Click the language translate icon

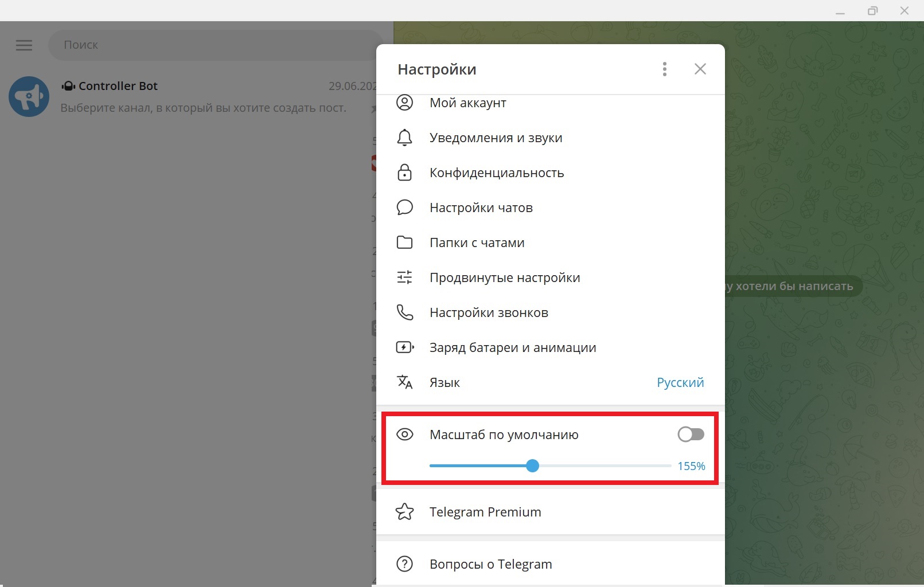click(x=405, y=382)
